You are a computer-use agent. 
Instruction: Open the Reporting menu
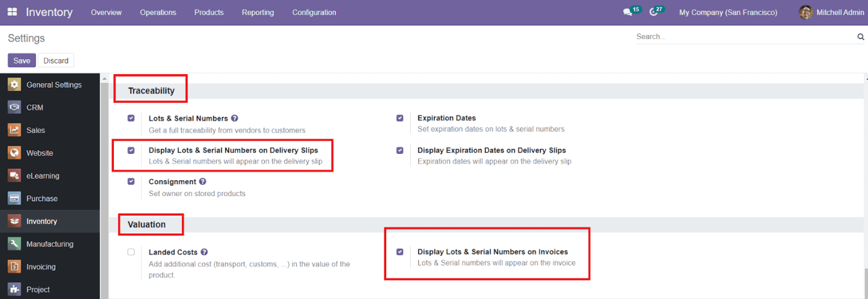tap(258, 13)
